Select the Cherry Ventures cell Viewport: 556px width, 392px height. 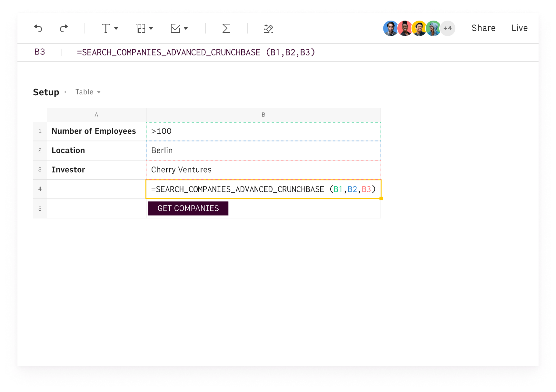tap(263, 170)
